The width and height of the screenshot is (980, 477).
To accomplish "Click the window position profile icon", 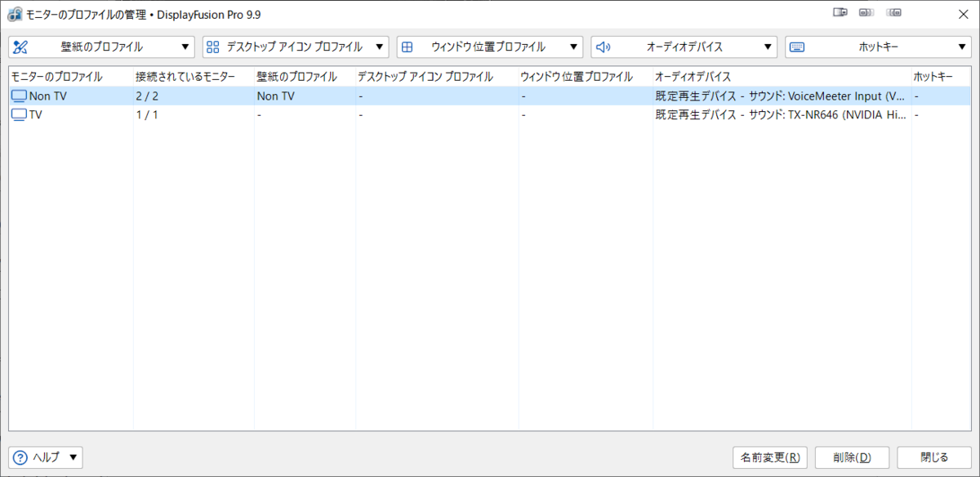I will click(x=408, y=47).
